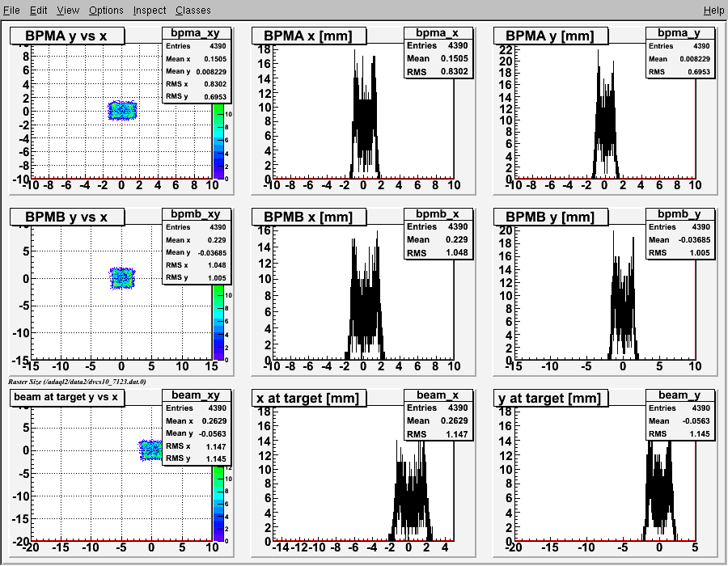Open the View menu
Viewport: 728px width, 566px height.
point(68,10)
